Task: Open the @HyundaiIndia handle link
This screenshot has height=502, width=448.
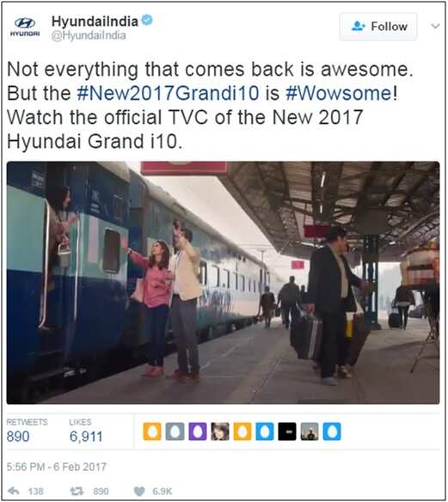Action: [x=89, y=35]
